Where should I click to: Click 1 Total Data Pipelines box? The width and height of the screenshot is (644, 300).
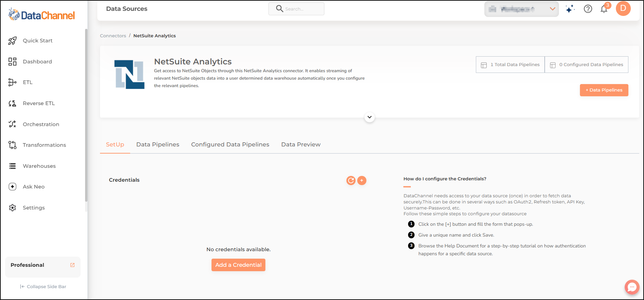(510, 65)
